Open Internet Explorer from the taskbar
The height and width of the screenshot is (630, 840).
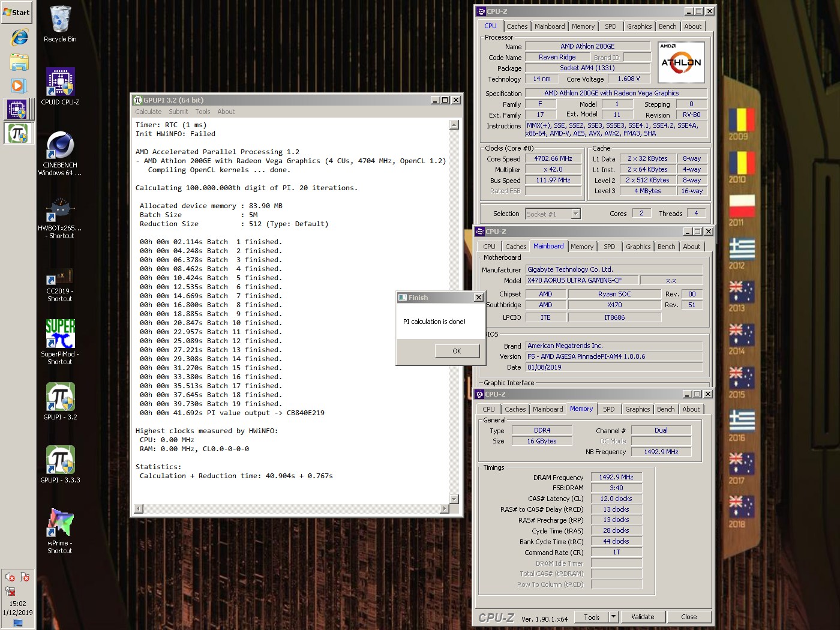pos(19,38)
